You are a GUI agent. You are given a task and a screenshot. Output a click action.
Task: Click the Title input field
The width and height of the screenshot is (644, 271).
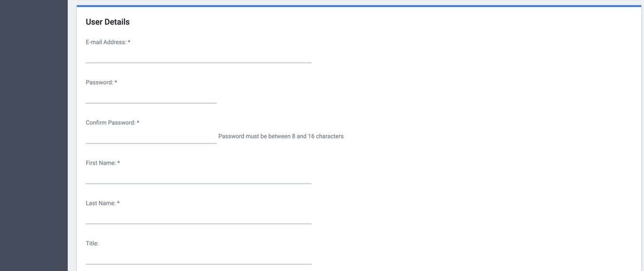tap(198, 258)
